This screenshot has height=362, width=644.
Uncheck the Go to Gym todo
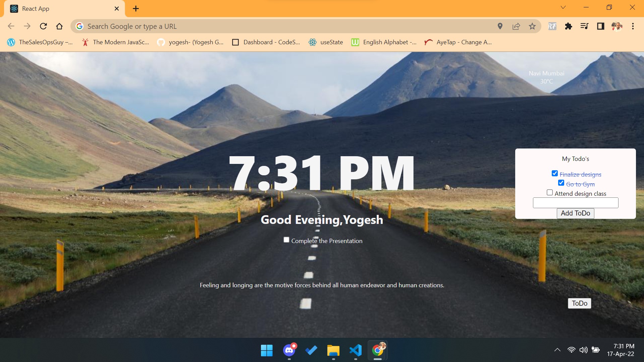[x=561, y=183]
